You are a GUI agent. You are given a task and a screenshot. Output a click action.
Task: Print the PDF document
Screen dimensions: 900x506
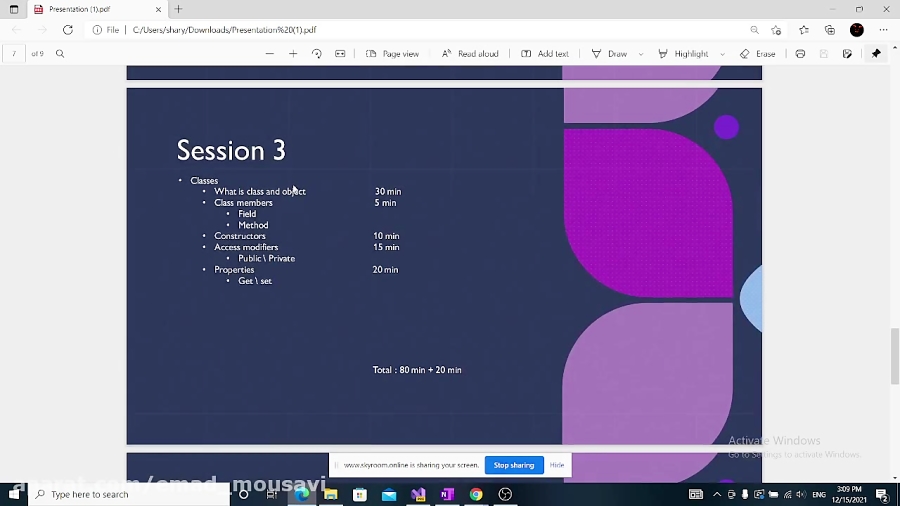coord(800,54)
